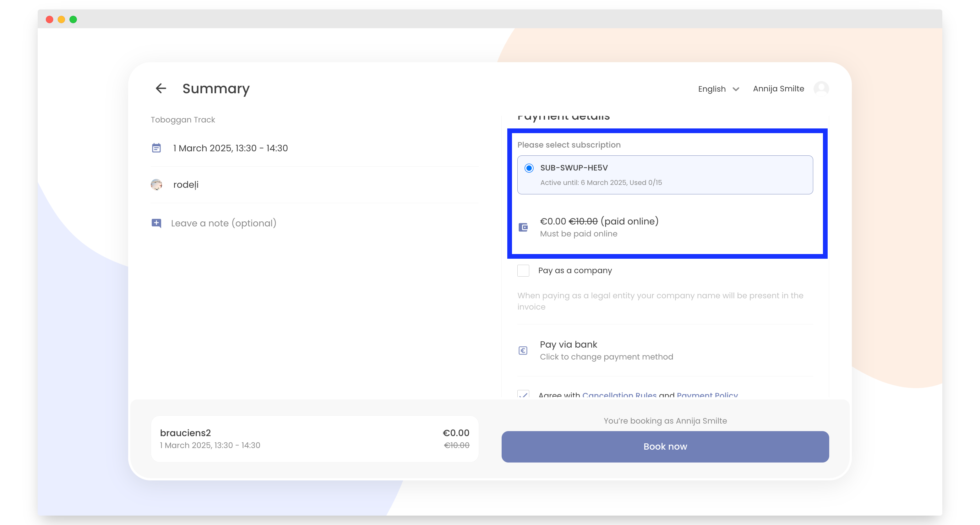Screen dimensions: 980x525
Task: Click the add-note plus icon
Action: click(x=156, y=223)
